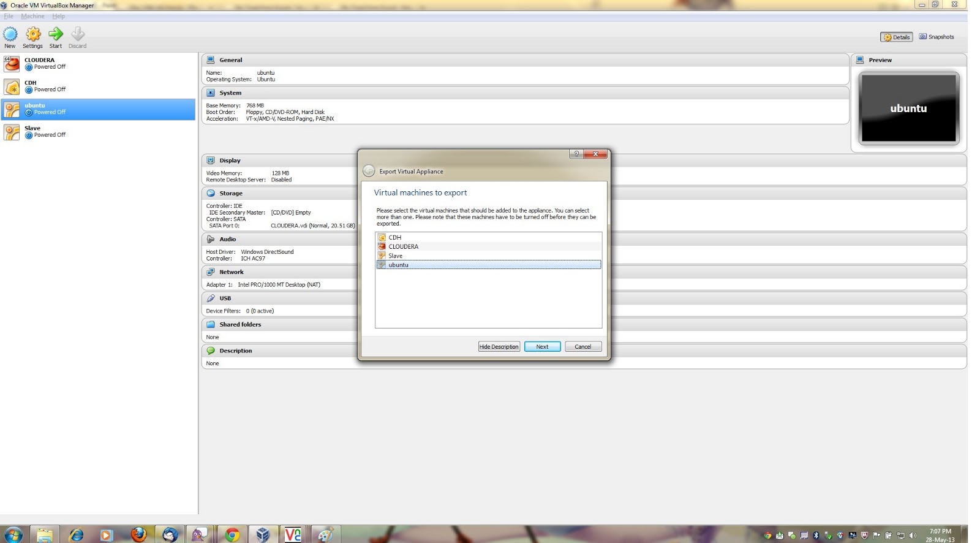The height and width of the screenshot is (543, 980).
Task: Cancel the Export Virtual Appliance dialog
Action: coord(582,347)
